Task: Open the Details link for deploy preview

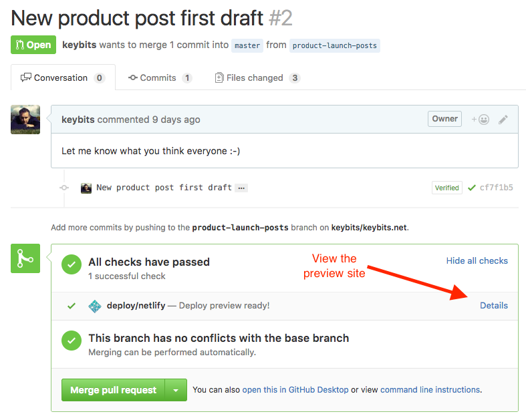Action: [x=494, y=305]
